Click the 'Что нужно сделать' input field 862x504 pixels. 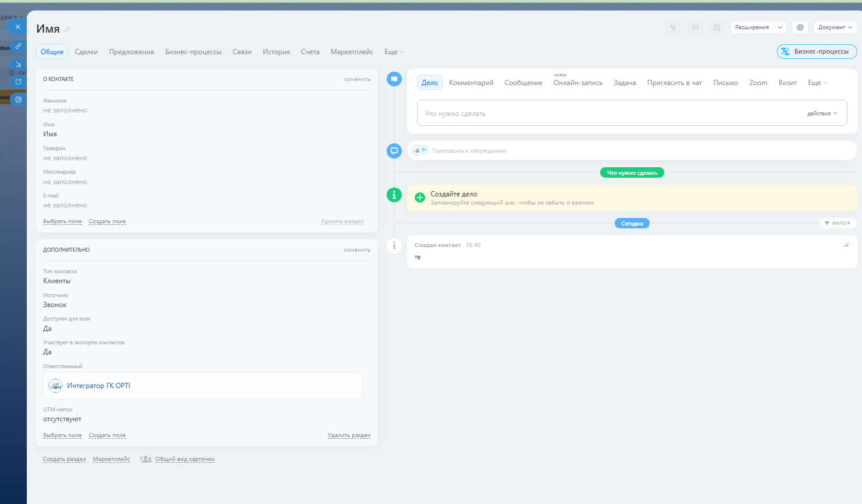pos(607,114)
